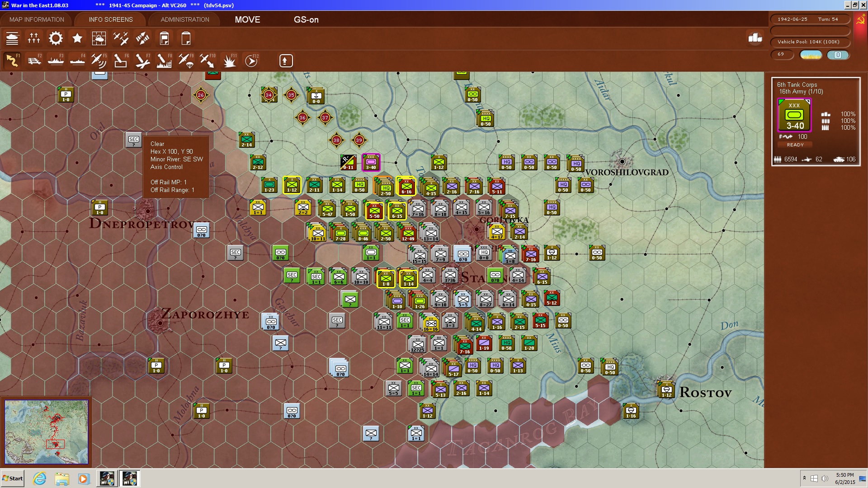Open the production gear icon
Screen dimensions: 868x488
click(x=56, y=38)
